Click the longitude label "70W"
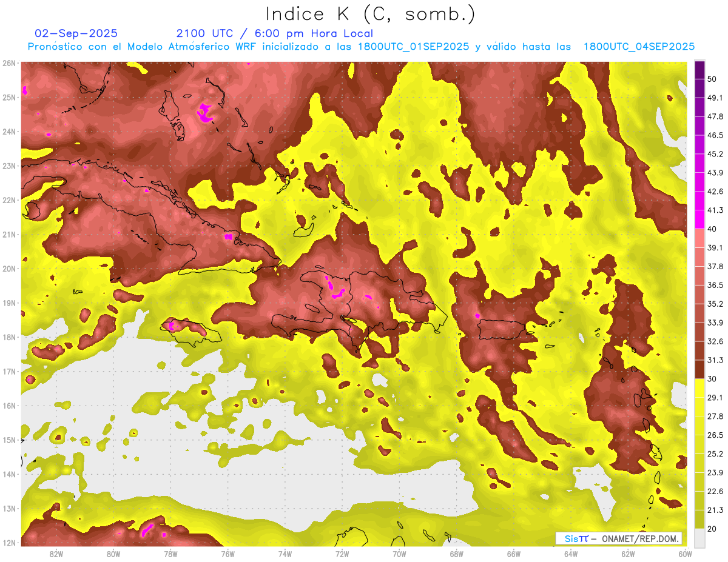Screen dimensions: 728x562 tap(399, 554)
